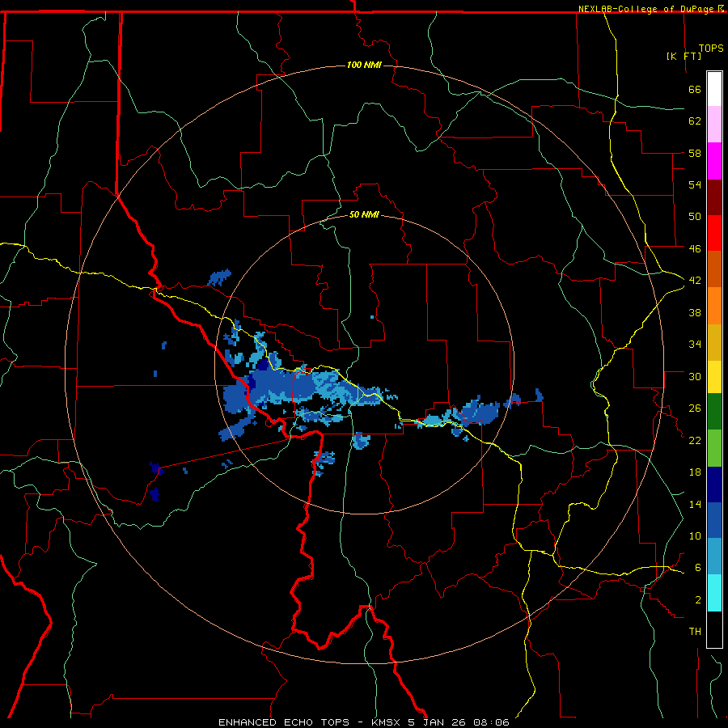The height and width of the screenshot is (728, 728).
Task: Click the legend value '34'
Action: pyautogui.click(x=695, y=345)
